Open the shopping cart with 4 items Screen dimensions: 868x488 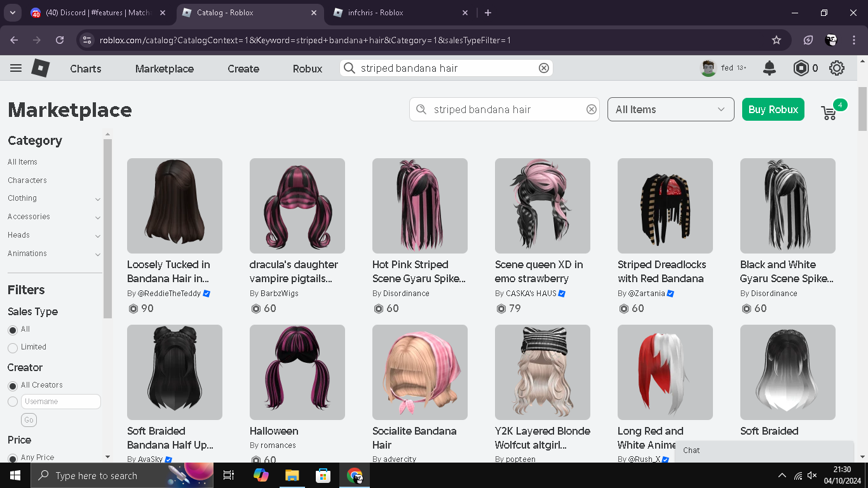(830, 112)
